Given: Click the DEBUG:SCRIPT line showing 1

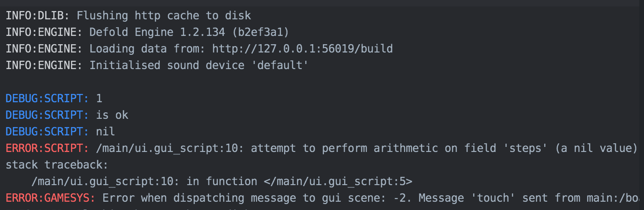Looking at the screenshot, I should coord(54,99).
